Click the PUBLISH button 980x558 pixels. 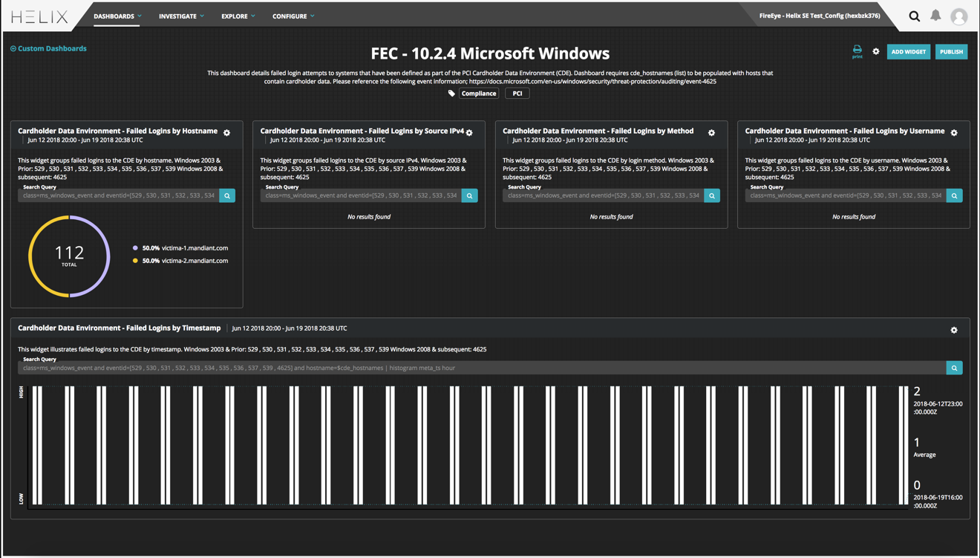[x=951, y=52]
